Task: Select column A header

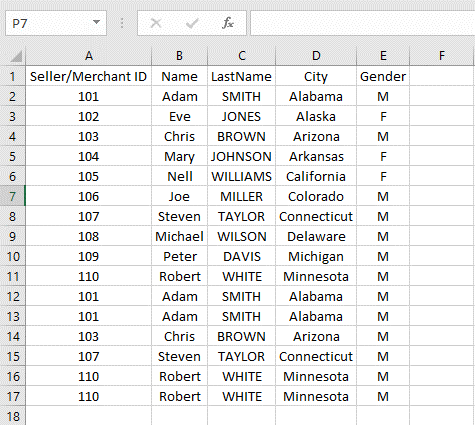Action: (x=88, y=56)
